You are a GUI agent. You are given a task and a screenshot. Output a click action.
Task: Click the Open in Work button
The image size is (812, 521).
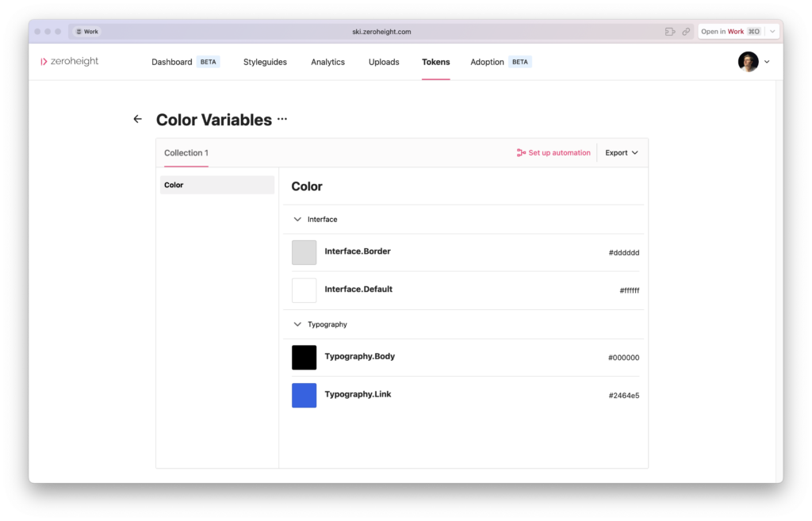point(730,32)
